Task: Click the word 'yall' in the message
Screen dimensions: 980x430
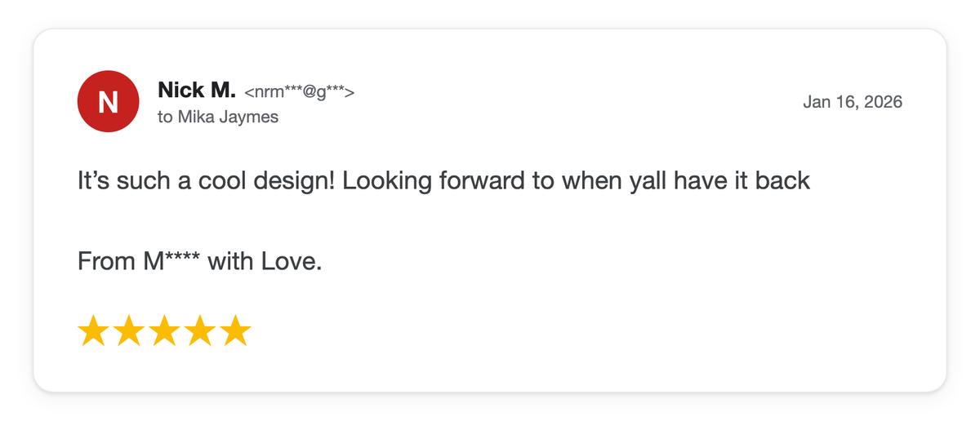Action: (x=644, y=182)
